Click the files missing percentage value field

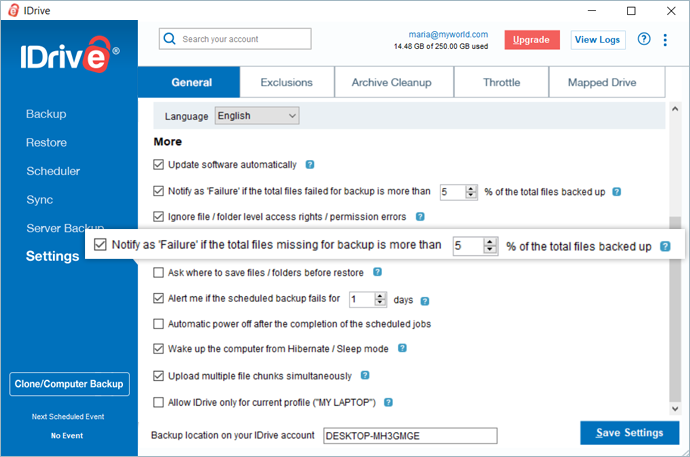[468, 246]
